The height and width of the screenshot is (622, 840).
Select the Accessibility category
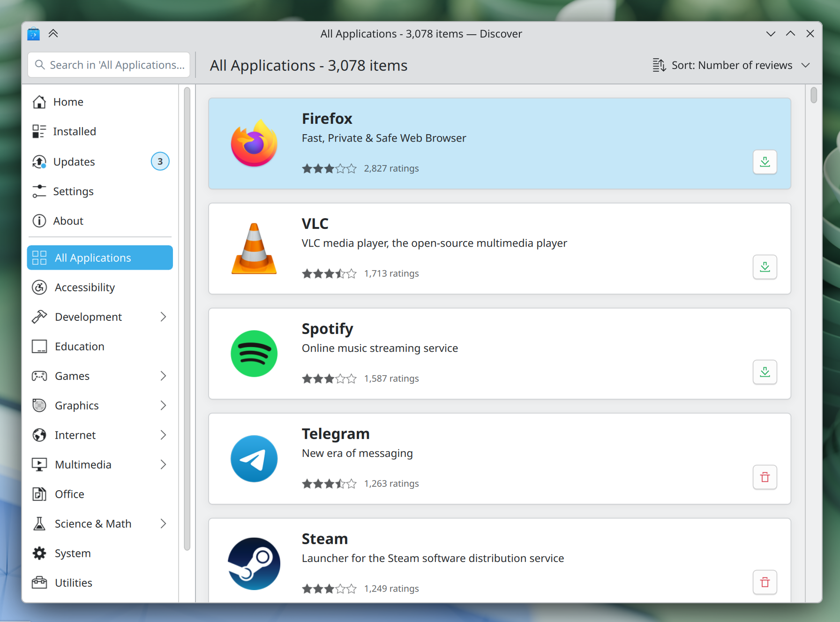coord(84,288)
